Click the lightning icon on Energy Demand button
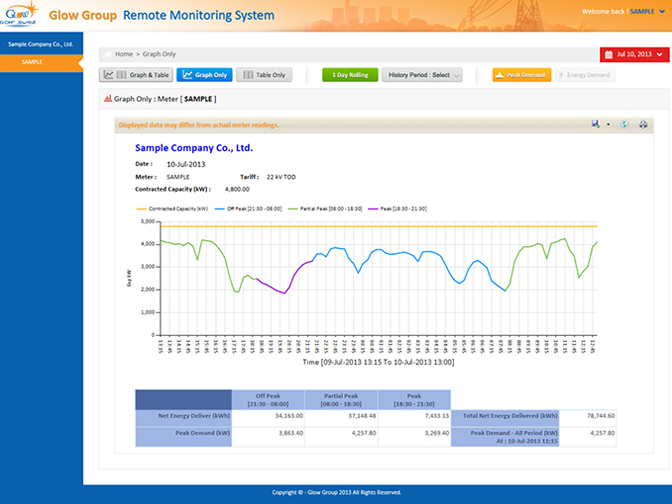Viewport: 672px width, 504px height. [x=561, y=75]
